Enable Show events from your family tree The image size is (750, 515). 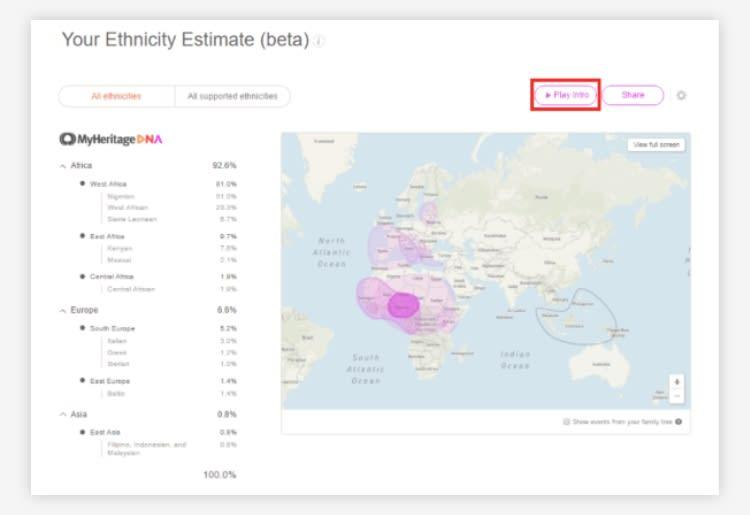[x=567, y=422]
